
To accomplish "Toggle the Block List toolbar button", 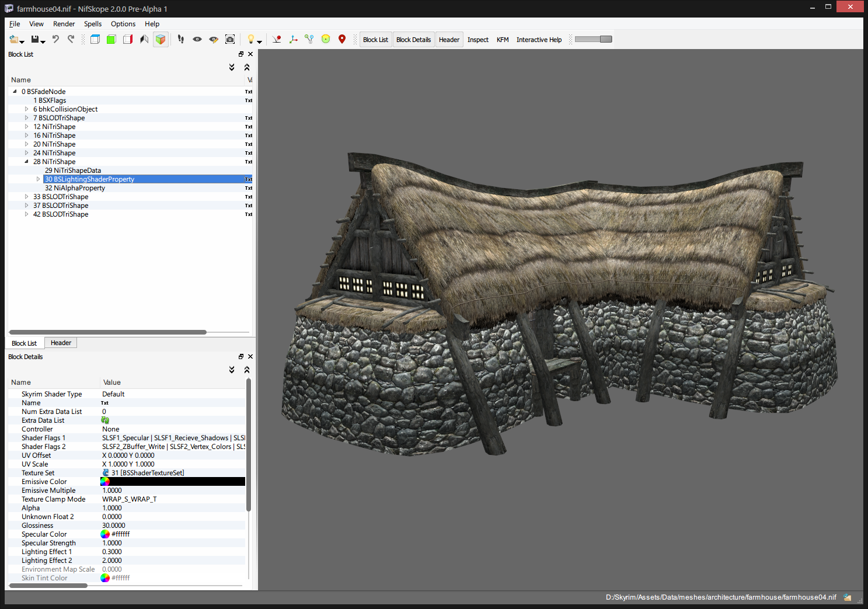I will coord(375,40).
